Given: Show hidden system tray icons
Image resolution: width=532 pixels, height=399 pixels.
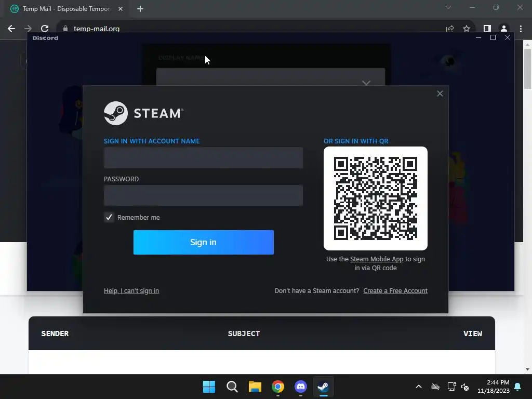Looking at the screenshot, I should (x=419, y=387).
